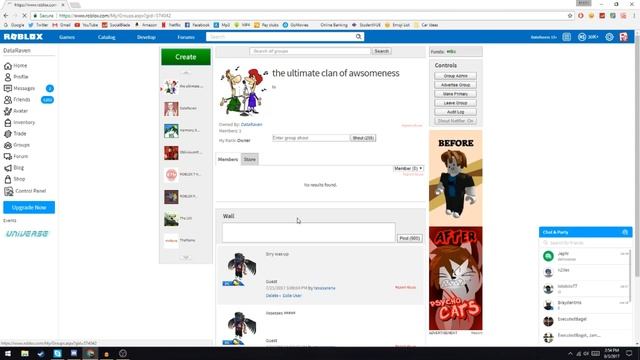This screenshot has width=640, height=360.
Task: Click the Upgrade Now button
Action: coord(29,207)
